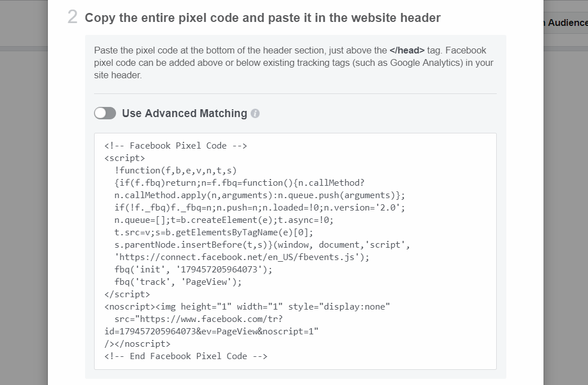Viewport: 588px width, 385px height.
Task: Toggle the Use Advanced Matching switch
Action: point(105,113)
